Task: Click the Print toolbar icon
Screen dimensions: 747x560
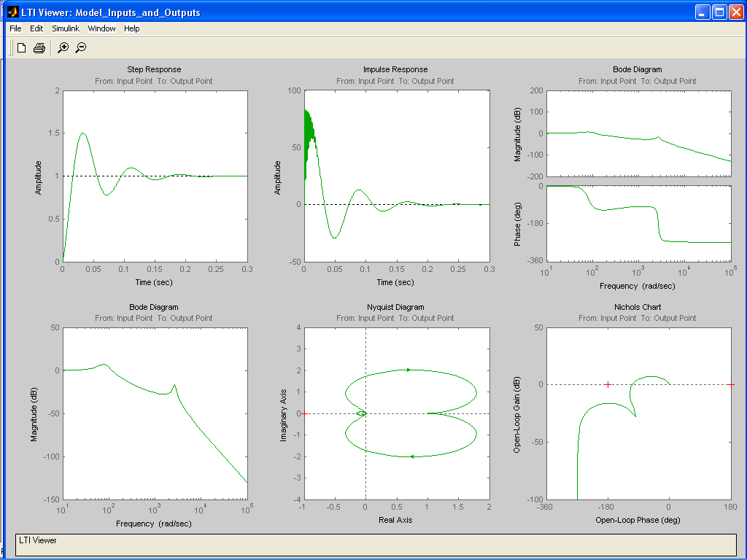Action: 39,47
